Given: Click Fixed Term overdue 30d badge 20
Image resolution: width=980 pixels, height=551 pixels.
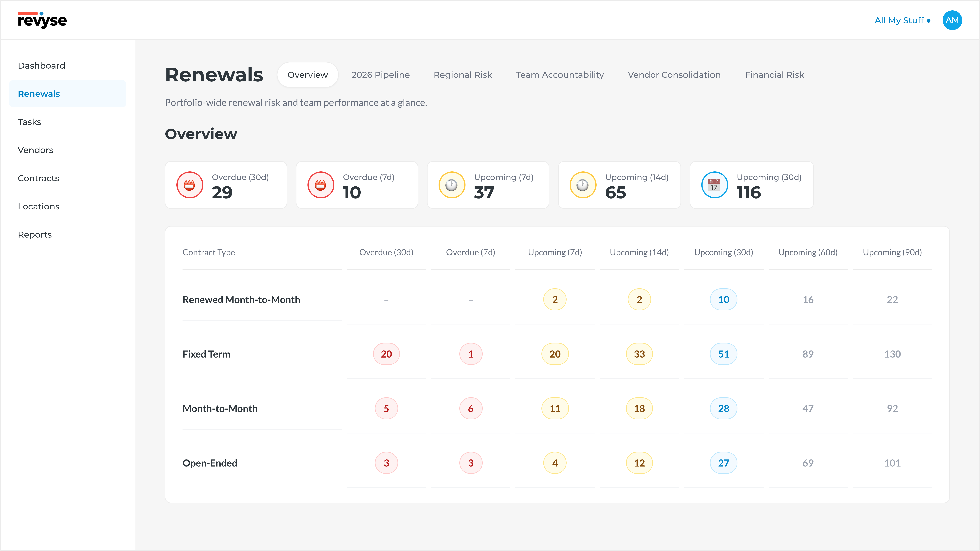Looking at the screenshot, I should coord(386,354).
